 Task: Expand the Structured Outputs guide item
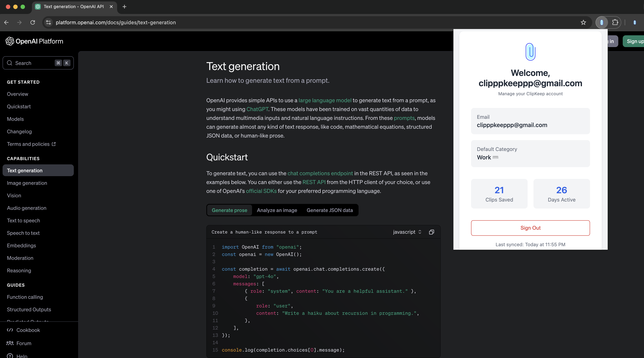pyautogui.click(x=29, y=309)
